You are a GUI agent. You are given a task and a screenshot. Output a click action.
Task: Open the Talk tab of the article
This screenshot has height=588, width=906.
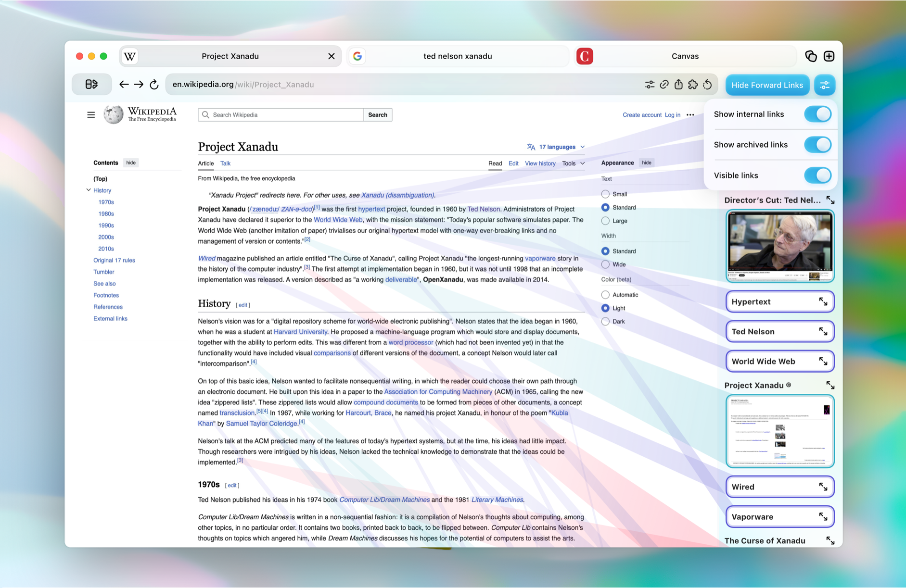225,163
